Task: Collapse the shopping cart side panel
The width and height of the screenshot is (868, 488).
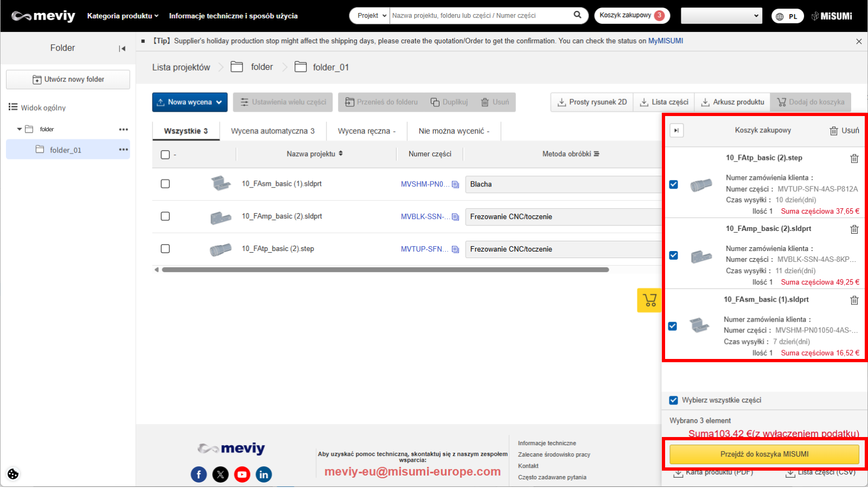Action: pyautogui.click(x=676, y=130)
